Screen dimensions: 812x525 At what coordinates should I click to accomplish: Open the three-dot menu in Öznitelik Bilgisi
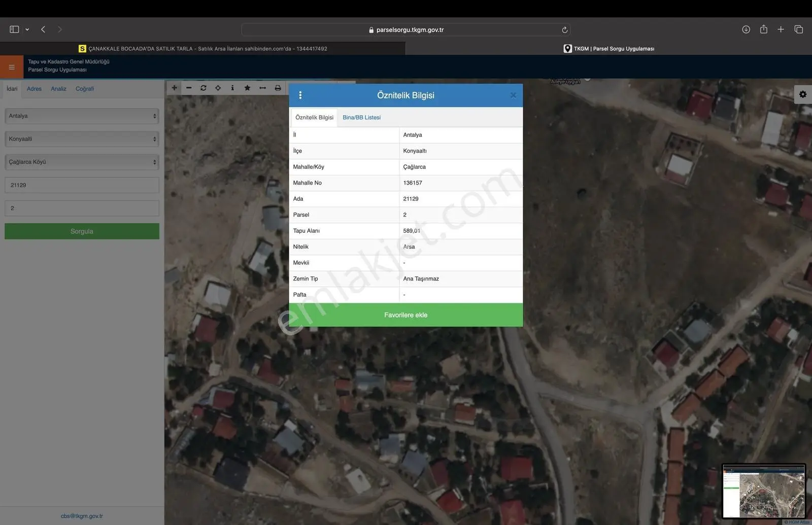(300, 95)
